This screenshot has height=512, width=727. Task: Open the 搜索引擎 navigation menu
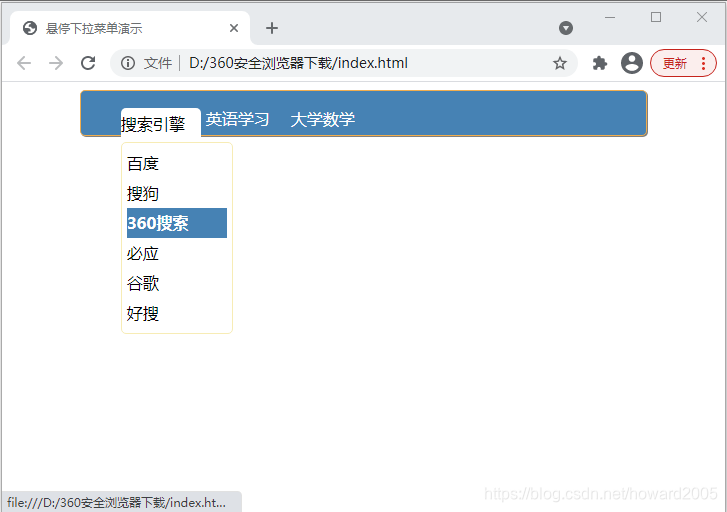(160, 122)
